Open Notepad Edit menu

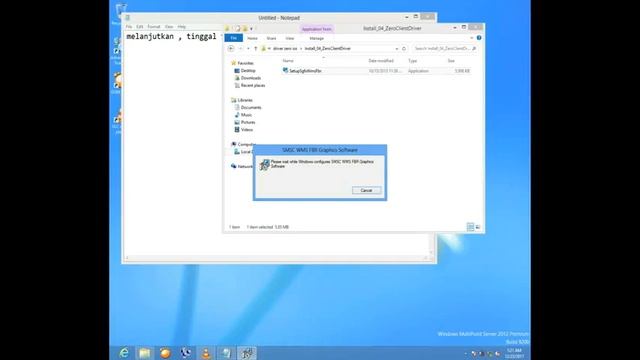140,27
